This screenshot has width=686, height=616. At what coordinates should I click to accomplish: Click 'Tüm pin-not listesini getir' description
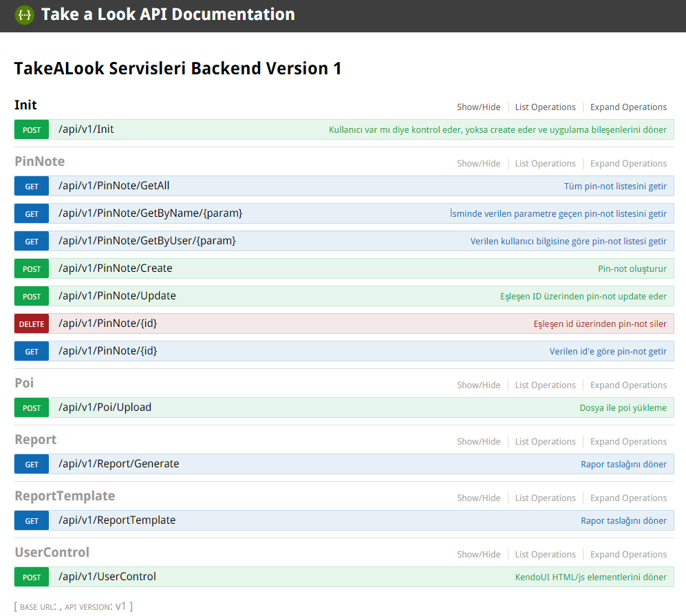pyautogui.click(x=615, y=187)
